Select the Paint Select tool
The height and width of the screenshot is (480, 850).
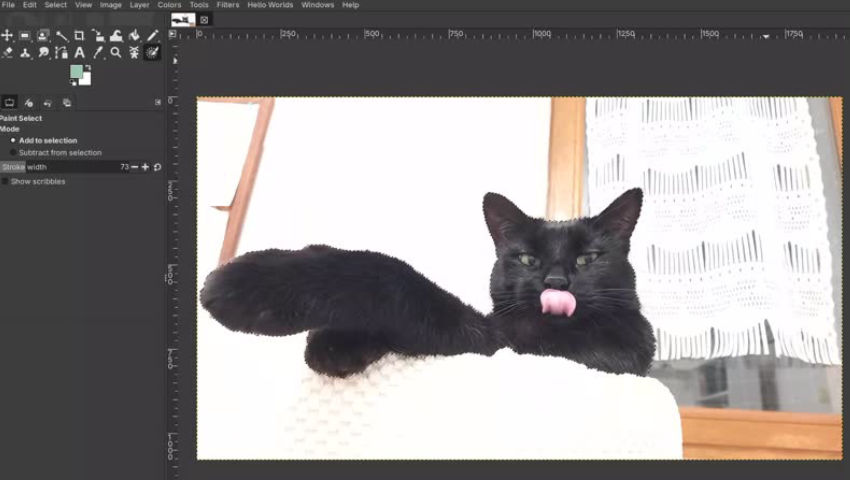(x=152, y=53)
